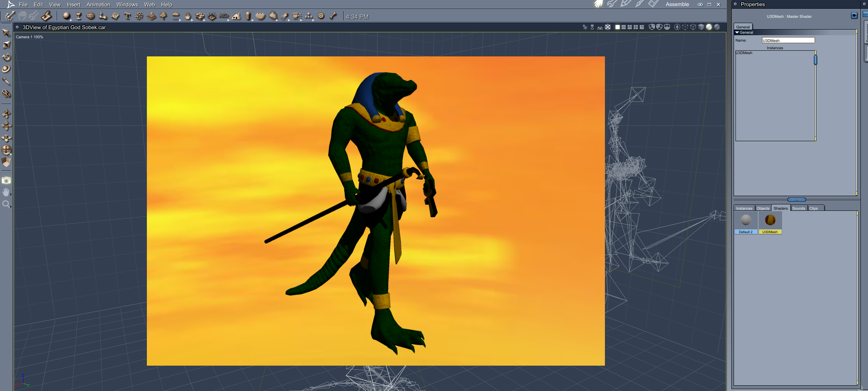Open the Windows menu
868x391 pixels.
tap(127, 5)
